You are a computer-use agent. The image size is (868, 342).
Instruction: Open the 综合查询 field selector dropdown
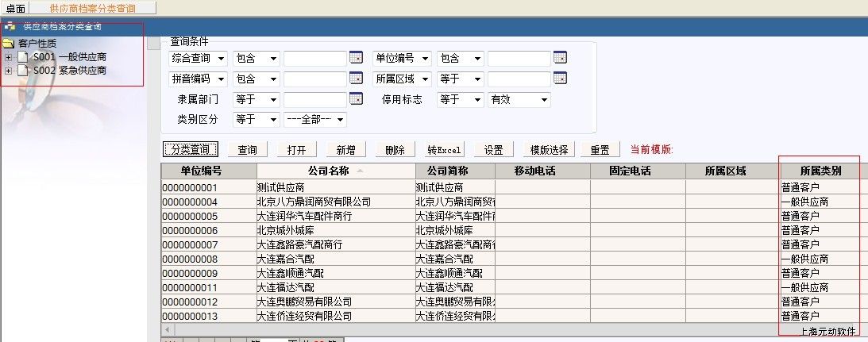click(199, 59)
